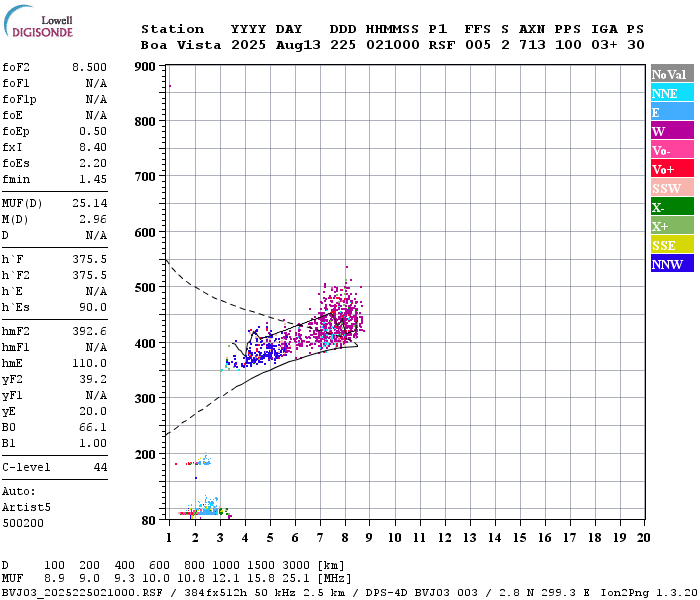Click the MUF(D) value 25.14
The height and width of the screenshot is (600, 700).
89,203
